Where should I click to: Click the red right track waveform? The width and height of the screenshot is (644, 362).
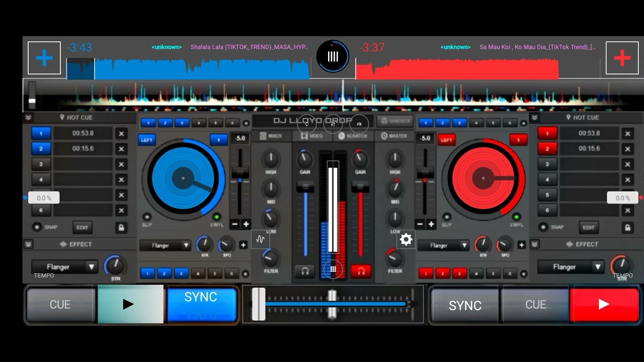(457, 69)
